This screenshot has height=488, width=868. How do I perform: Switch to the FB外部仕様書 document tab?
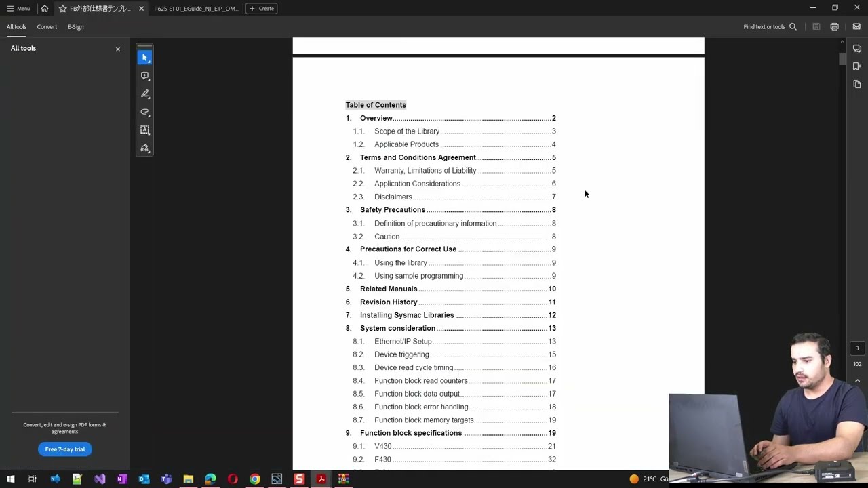[x=100, y=9]
